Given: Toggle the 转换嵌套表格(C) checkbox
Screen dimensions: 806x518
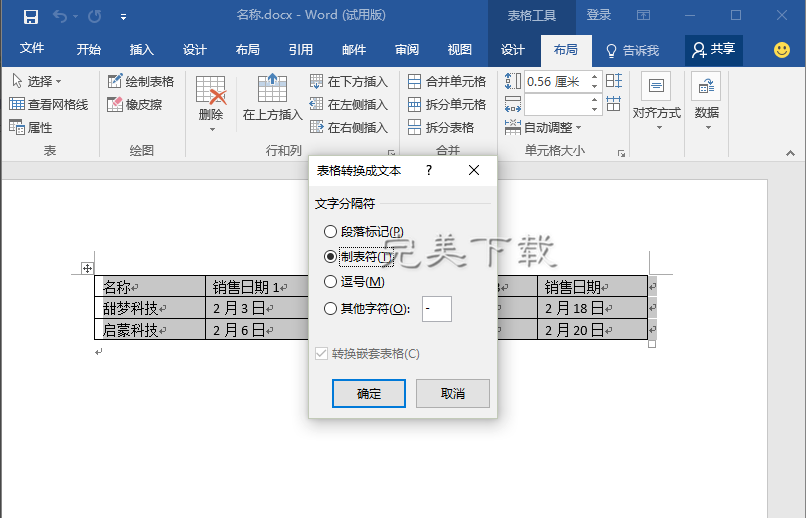Looking at the screenshot, I should (321, 354).
